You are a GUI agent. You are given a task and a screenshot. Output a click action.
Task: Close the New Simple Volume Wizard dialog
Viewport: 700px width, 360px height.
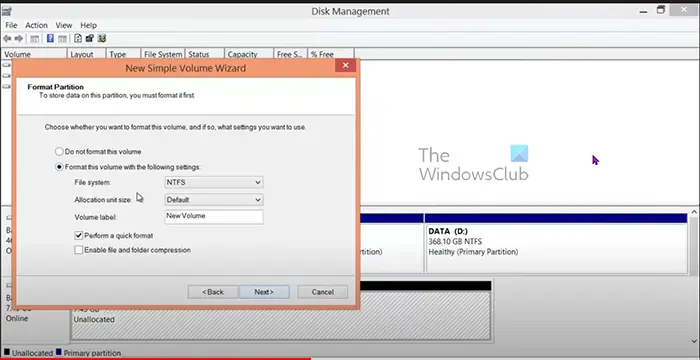(345, 66)
